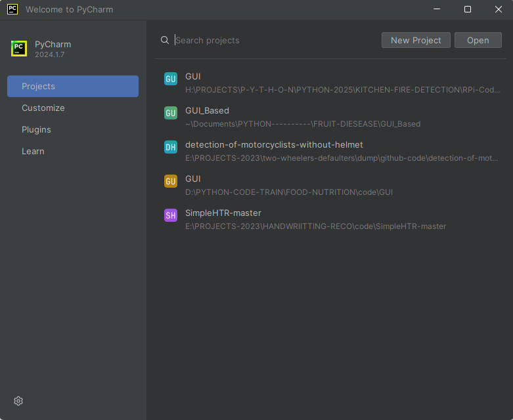Open GUI project in FOOD-NUTRITION path
This screenshot has height=420, width=513.
(331, 185)
